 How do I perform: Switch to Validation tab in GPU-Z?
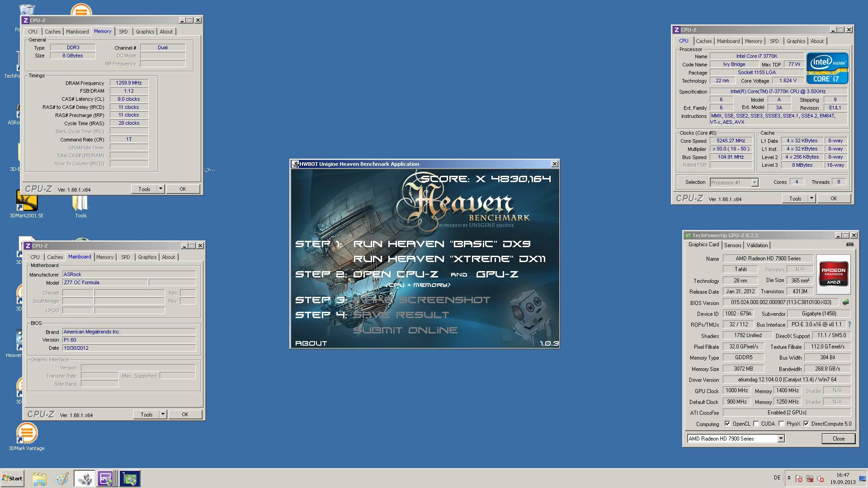(757, 245)
